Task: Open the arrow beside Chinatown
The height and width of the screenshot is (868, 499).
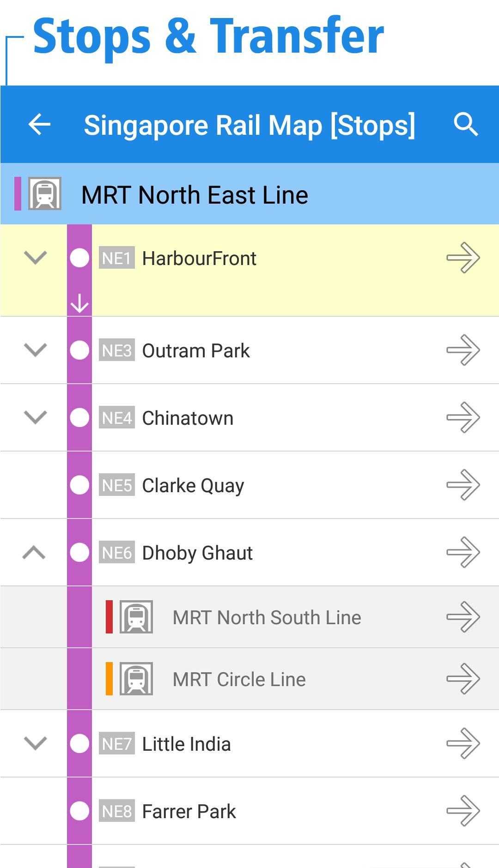Action: coord(463,417)
